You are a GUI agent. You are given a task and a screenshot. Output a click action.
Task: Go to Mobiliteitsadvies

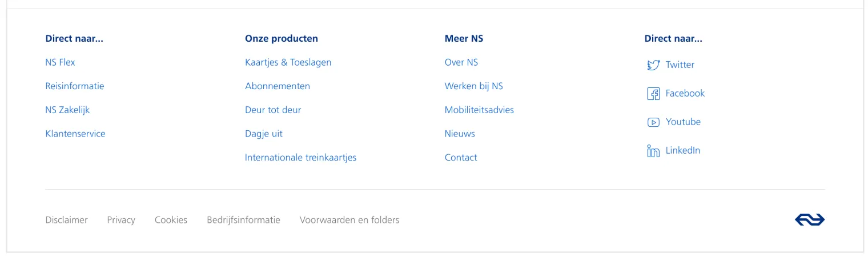pos(479,110)
